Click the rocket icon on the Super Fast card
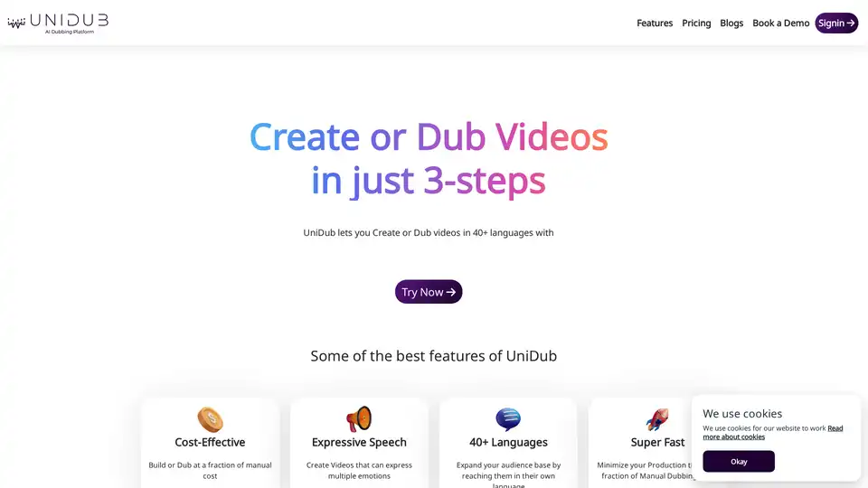The image size is (868, 488). pos(657,419)
